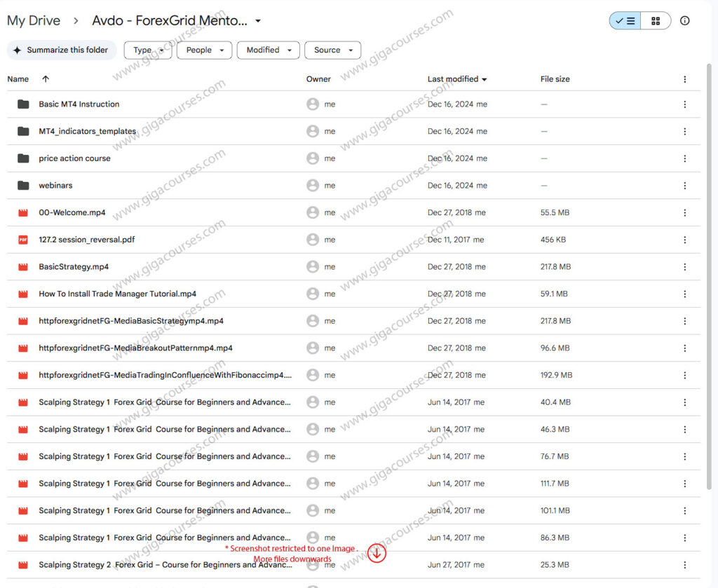
Task: Open the Type filter dropdown
Action: coord(147,50)
